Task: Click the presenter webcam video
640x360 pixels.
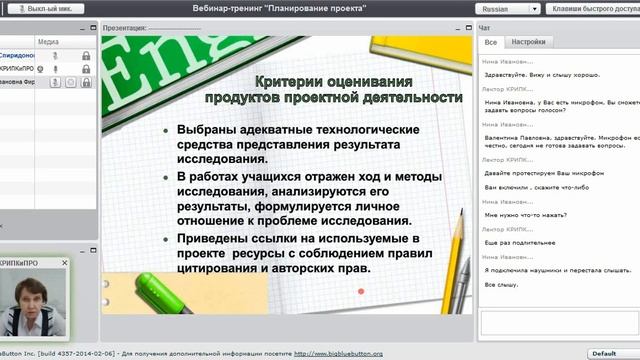Action: 33,302
